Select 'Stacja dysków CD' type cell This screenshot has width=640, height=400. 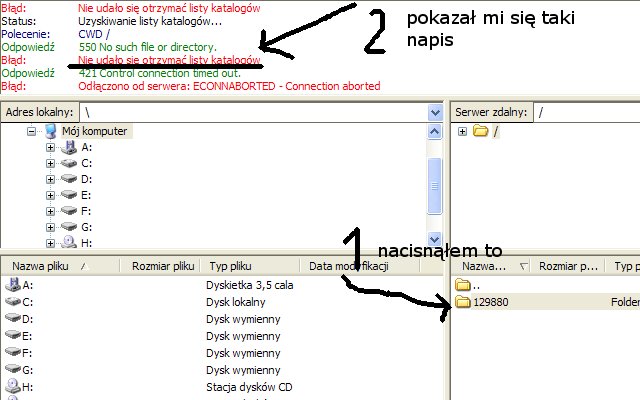[249, 387]
